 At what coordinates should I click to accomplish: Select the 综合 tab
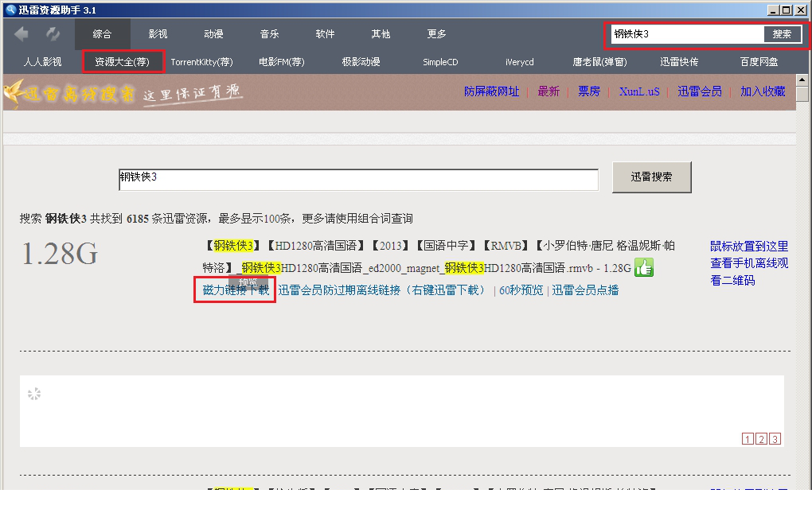coord(102,34)
